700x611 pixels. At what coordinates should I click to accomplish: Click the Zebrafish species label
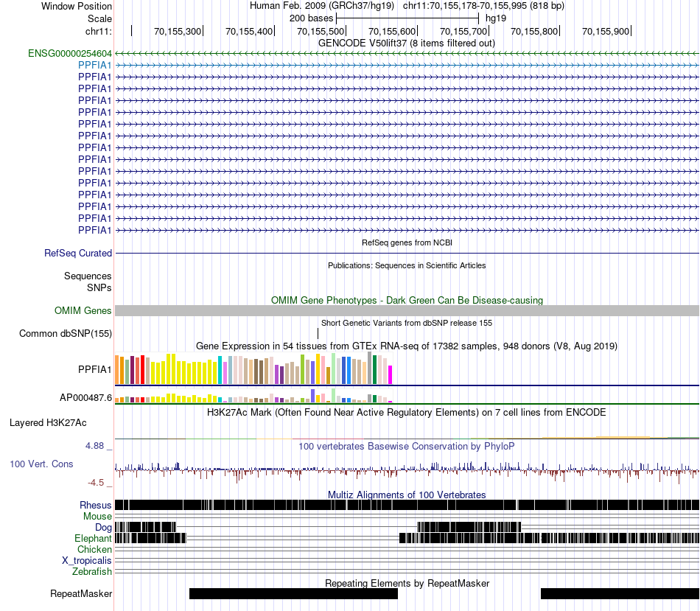[x=92, y=572]
